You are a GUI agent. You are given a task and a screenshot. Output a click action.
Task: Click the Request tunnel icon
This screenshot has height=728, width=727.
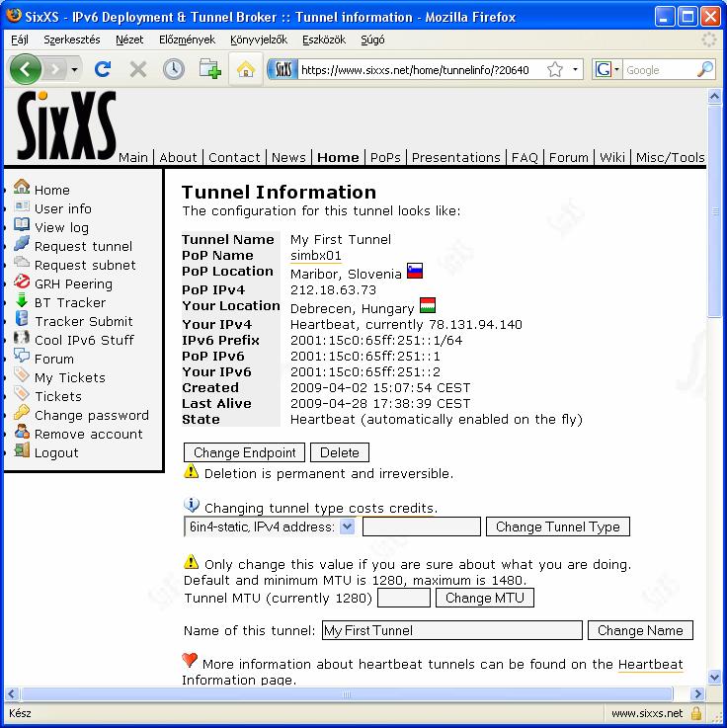tap(22, 243)
